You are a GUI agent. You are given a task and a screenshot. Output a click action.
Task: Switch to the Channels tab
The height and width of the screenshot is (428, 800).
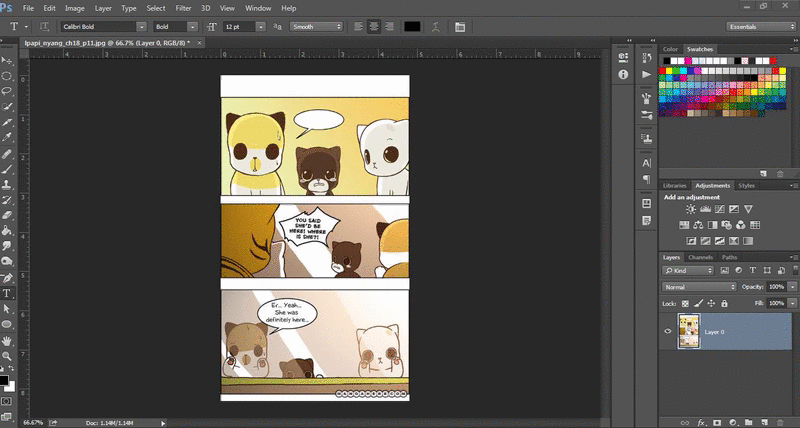(x=700, y=257)
